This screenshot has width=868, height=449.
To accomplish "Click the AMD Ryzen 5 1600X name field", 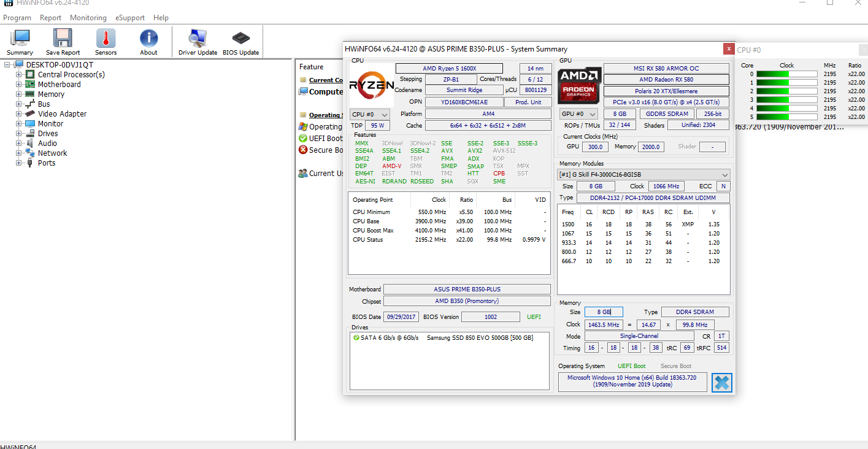I will [449, 69].
